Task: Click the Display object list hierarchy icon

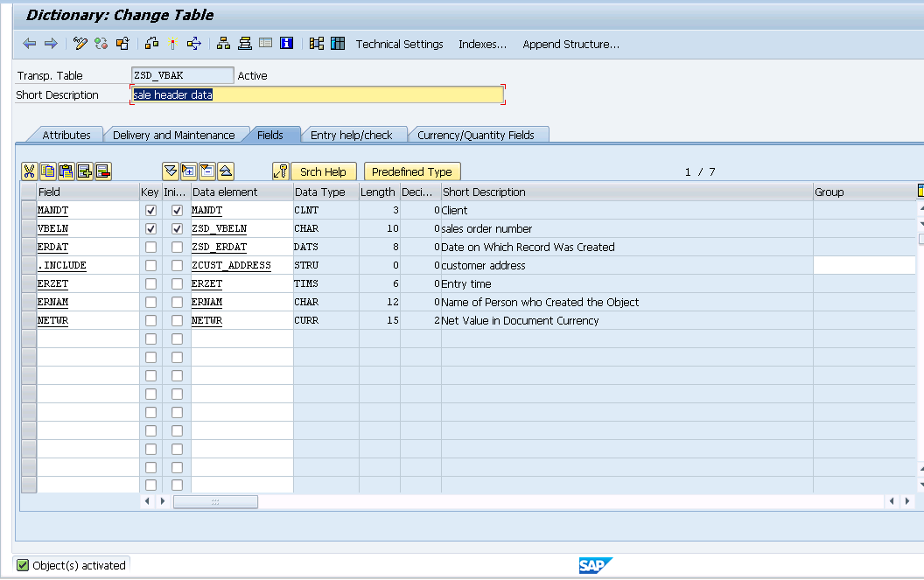Action: tap(223, 44)
